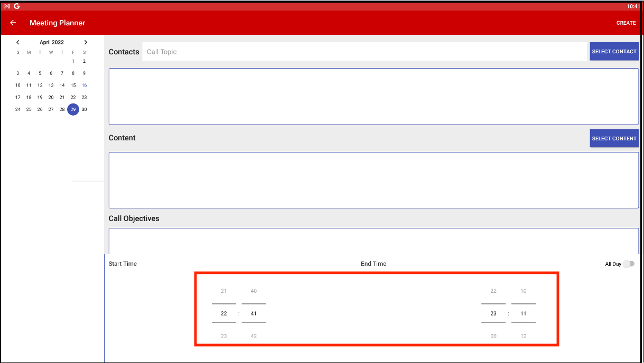This screenshot has height=363, width=644.
Task: Focus the Contacts text box
Action: [374, 97]
